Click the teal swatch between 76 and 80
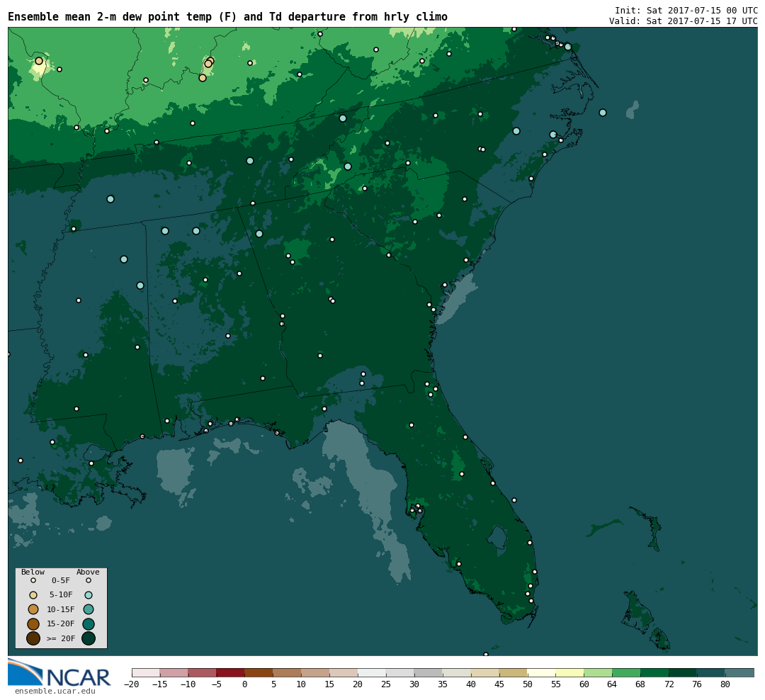Viewport: 765px width, 700px height. coord(711,672)
